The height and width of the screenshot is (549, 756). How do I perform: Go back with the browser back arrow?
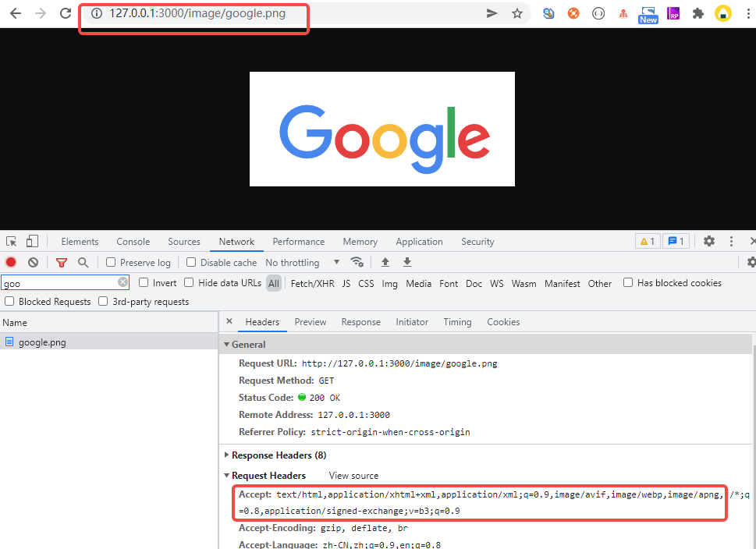tap(16, 13)
